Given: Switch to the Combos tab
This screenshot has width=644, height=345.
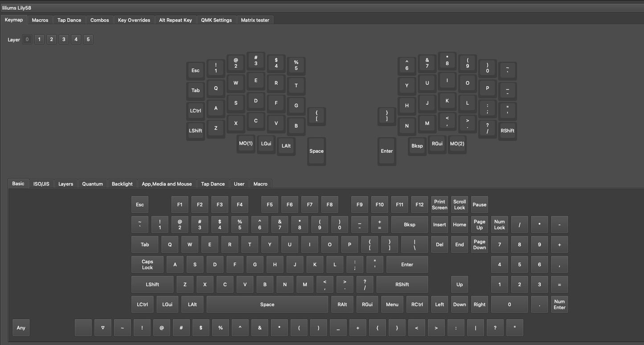Looking at the screenshot, I should 99,20.
